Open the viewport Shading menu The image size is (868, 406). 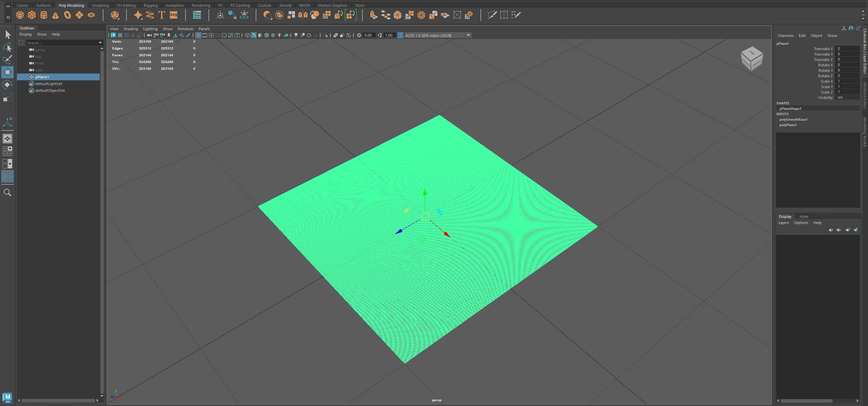(x=131, y=29)
